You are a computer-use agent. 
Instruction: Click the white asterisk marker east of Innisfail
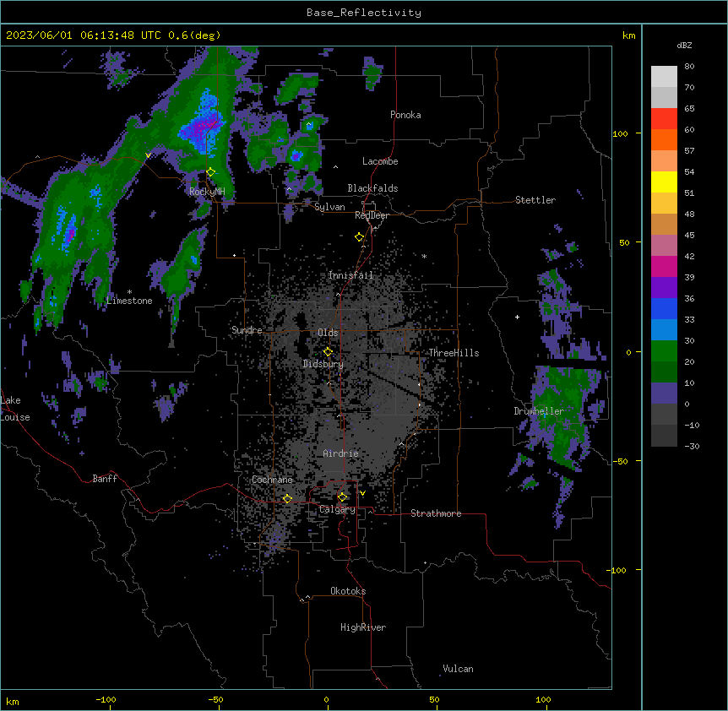pyautogui.click(x=424, y=256)
